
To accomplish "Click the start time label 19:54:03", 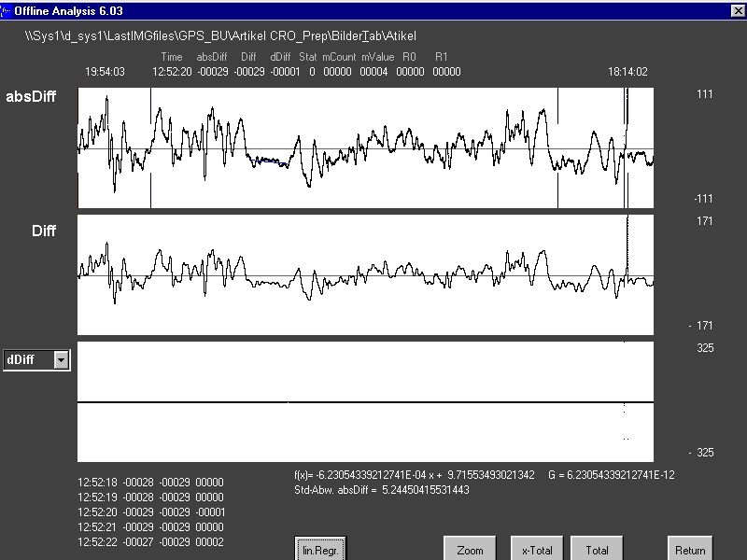I will point(105,71).
